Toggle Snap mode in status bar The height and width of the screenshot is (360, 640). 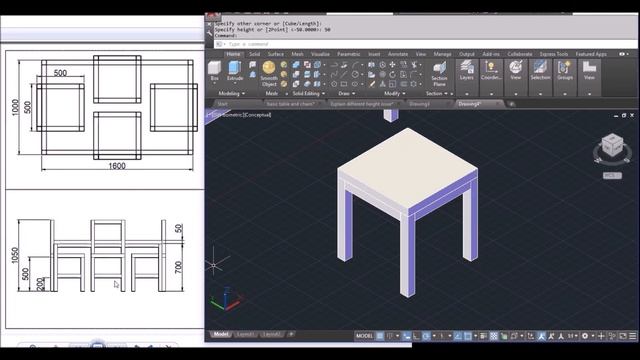(x=390, y=336)
